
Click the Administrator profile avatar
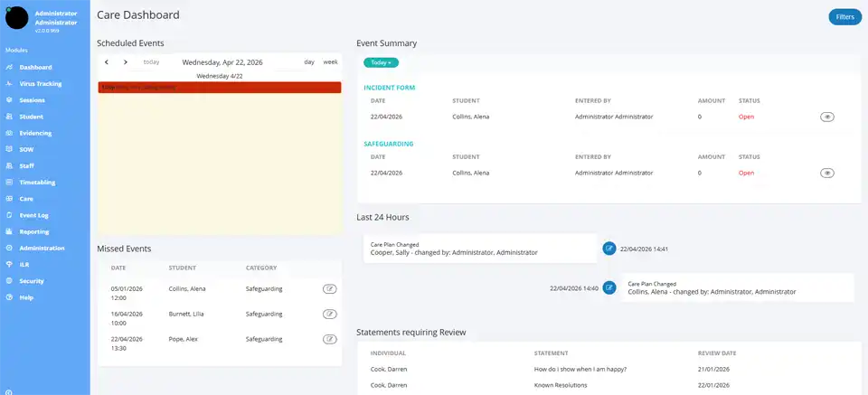[x=16, y=18]
